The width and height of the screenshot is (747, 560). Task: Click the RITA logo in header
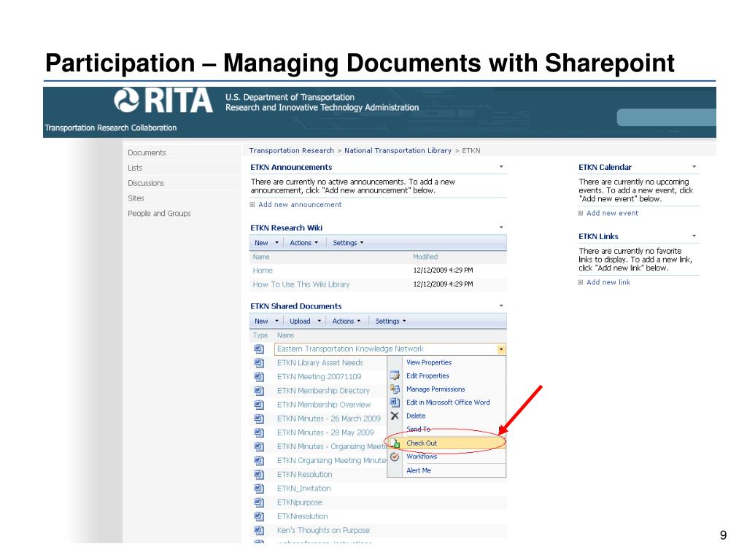[x=163, y=100]
